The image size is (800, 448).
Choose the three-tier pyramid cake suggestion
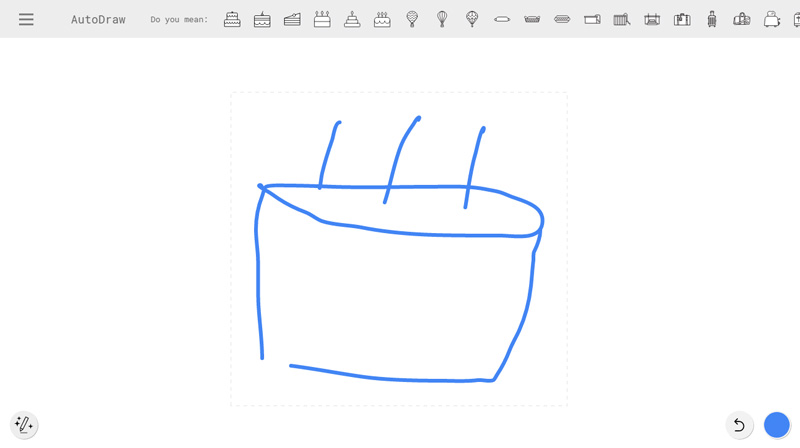click(x=352, y=19)
